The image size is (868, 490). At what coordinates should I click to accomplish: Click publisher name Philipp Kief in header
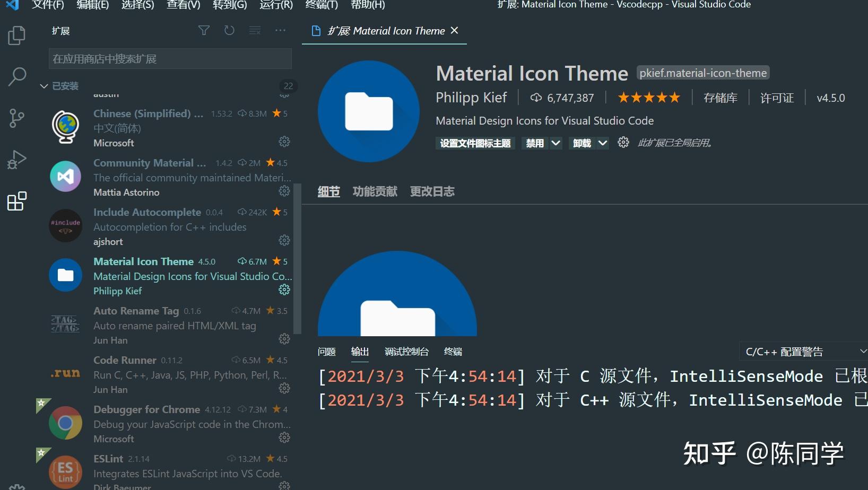click(x=471, y=98)
